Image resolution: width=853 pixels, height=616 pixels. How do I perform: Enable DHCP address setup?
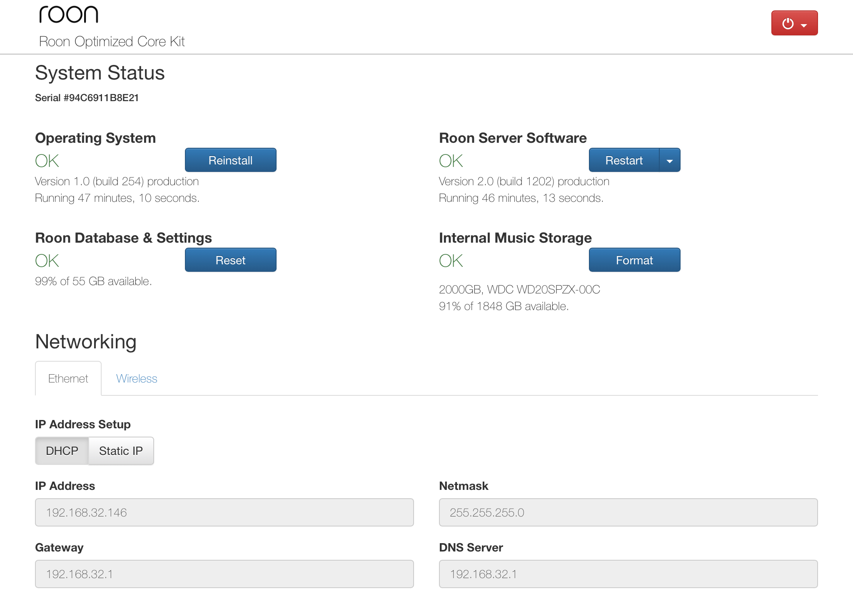[x=62, y=450]
